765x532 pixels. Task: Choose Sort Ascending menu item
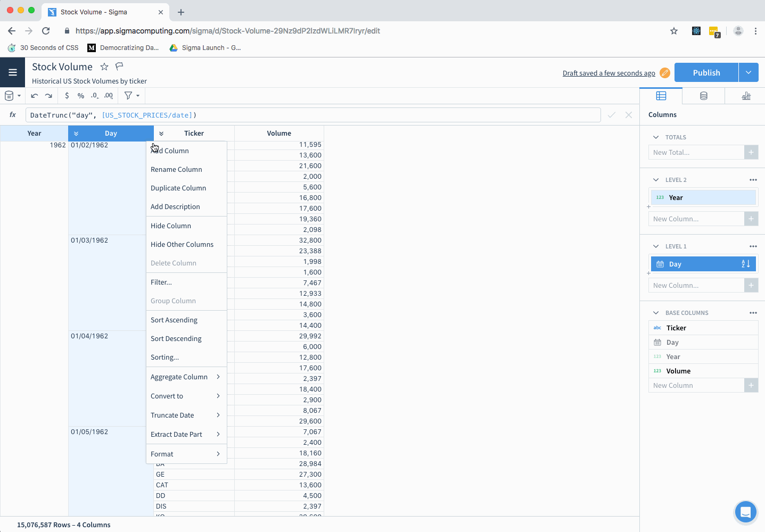186,320
